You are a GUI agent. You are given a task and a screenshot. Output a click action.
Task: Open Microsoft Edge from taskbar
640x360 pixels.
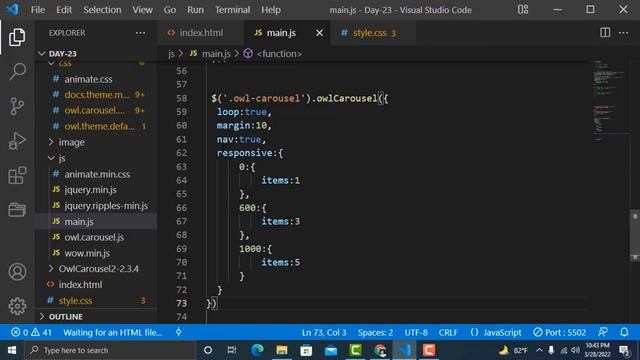257,350
